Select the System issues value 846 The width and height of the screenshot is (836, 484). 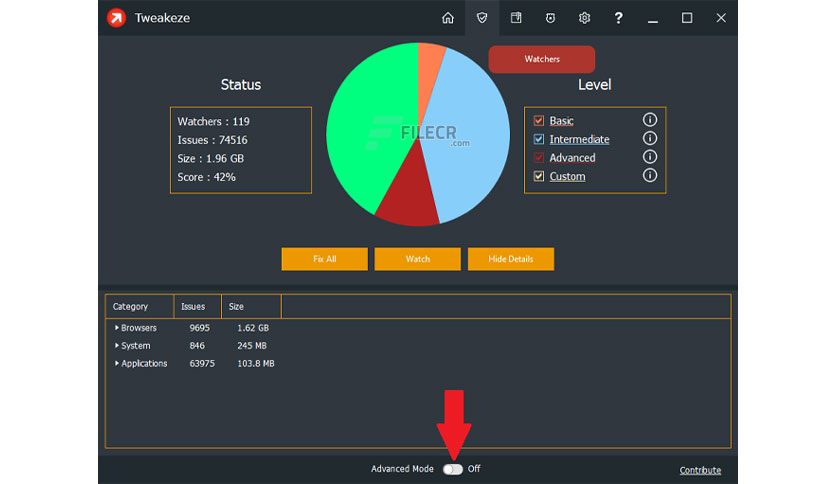[197, 345]
